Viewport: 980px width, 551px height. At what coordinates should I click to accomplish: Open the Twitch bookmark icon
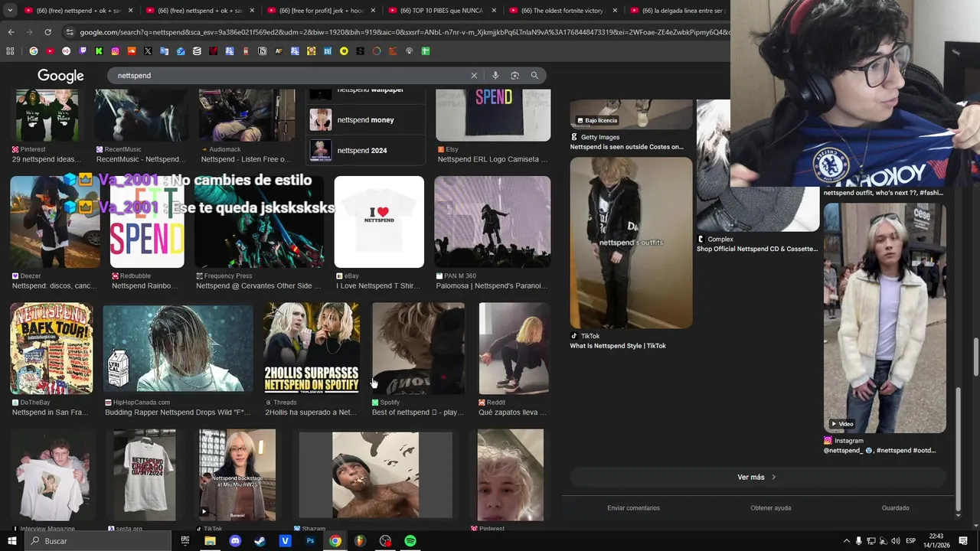[x=83, y=51]
